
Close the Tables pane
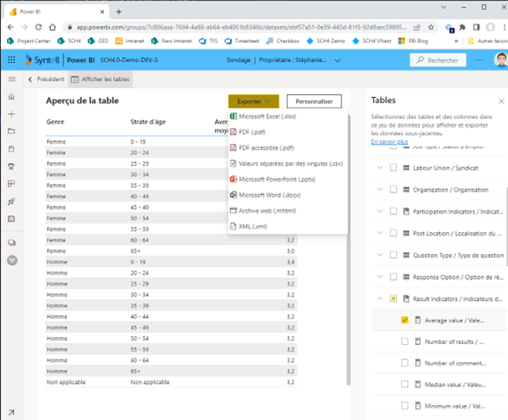[x=501, y=101]
